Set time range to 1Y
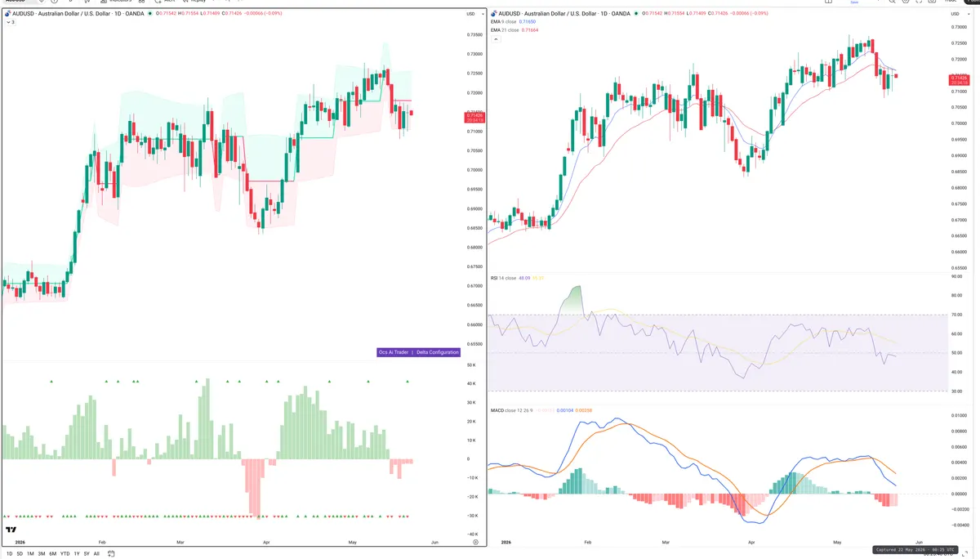This screenshot has width=980, height=559. coord(77,553)
